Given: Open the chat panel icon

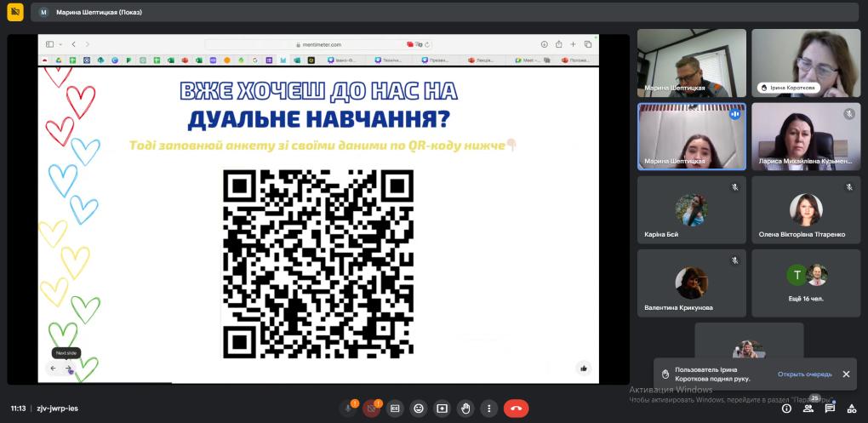Looking at the screenshot, I should point(830,409).
